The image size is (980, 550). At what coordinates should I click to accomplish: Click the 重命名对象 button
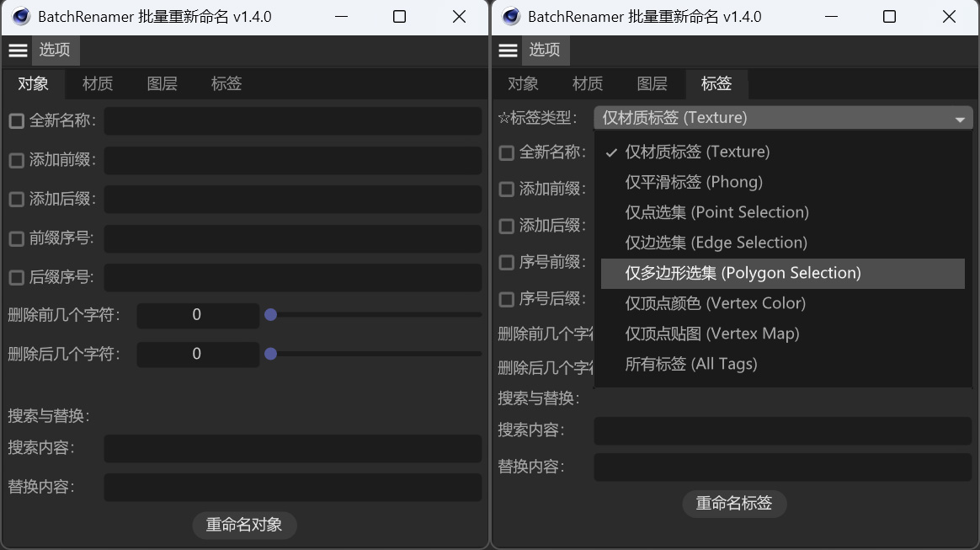tap(244, 525)
